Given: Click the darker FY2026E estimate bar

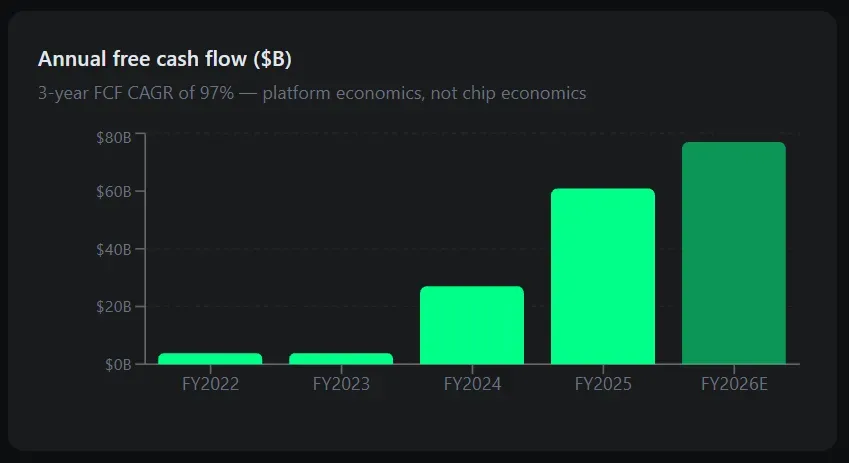Looking at the screenshot, I should 734,253.
